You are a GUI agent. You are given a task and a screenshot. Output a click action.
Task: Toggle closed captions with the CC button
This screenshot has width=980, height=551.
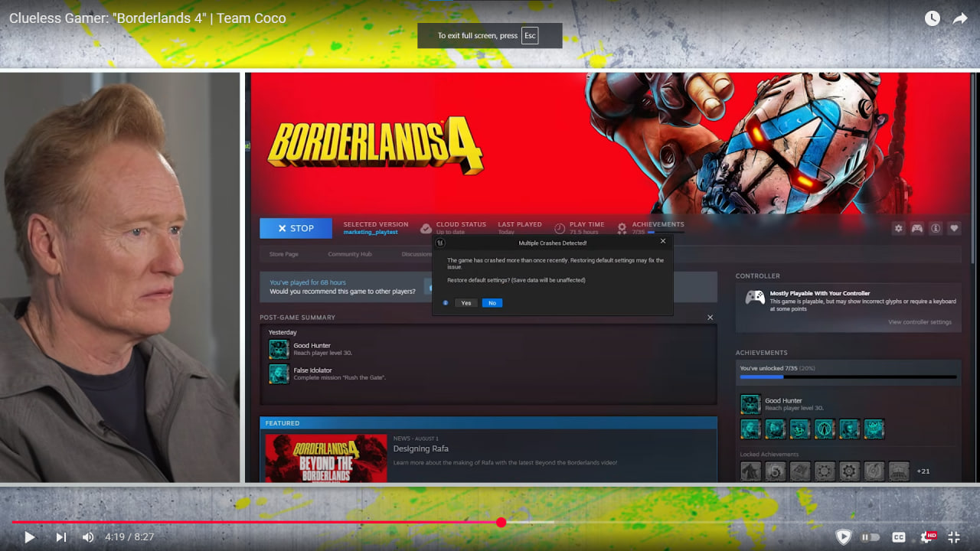tap(899, 537)
